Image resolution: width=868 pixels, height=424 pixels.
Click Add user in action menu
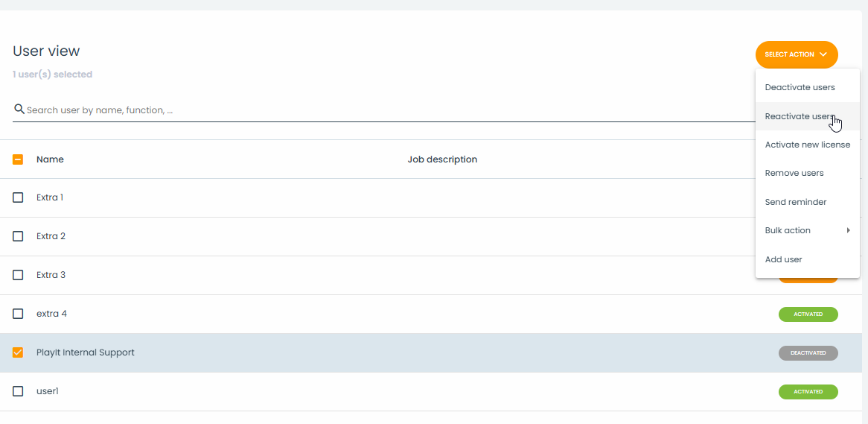[783, 259]
